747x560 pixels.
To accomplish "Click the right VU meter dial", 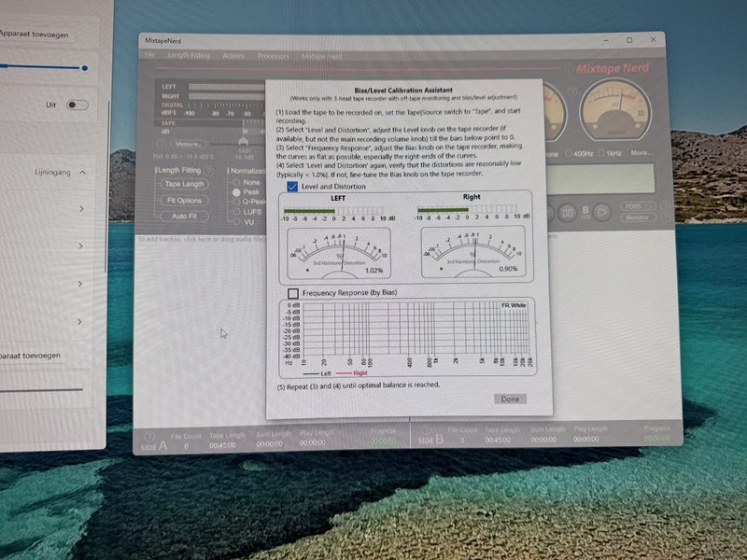I will pos(615,111).
